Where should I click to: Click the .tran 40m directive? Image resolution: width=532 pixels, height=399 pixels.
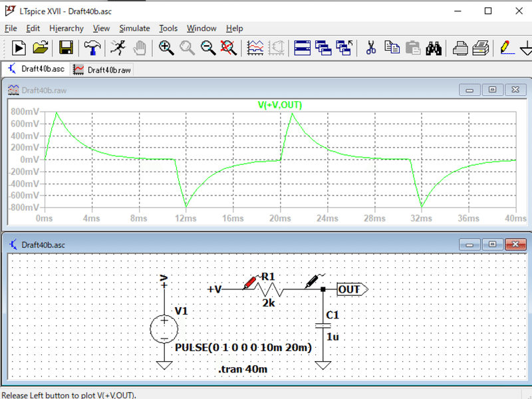point(243,369)
